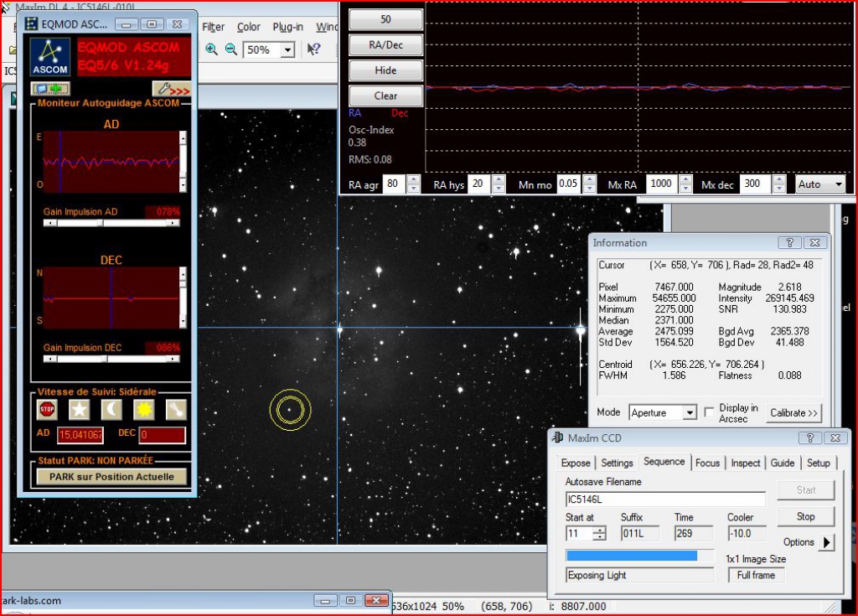This screenshot has width=858, height=616.
Task: Click the zoom out magnifier icon
Action: click(x=231, y=50)
